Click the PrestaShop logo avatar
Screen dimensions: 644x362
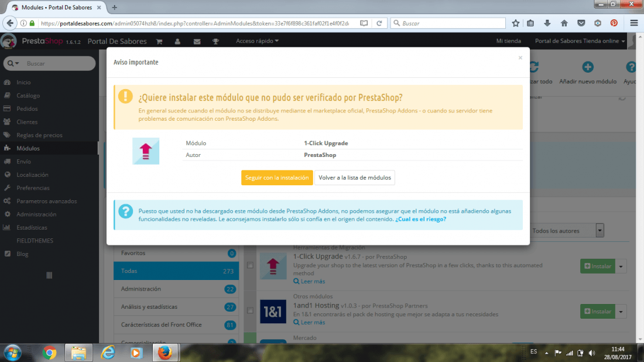9,41
